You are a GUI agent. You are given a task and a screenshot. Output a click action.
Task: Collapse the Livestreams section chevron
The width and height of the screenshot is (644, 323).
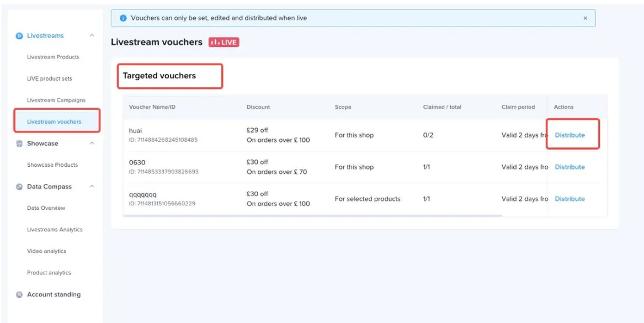(x=92, y=36)
